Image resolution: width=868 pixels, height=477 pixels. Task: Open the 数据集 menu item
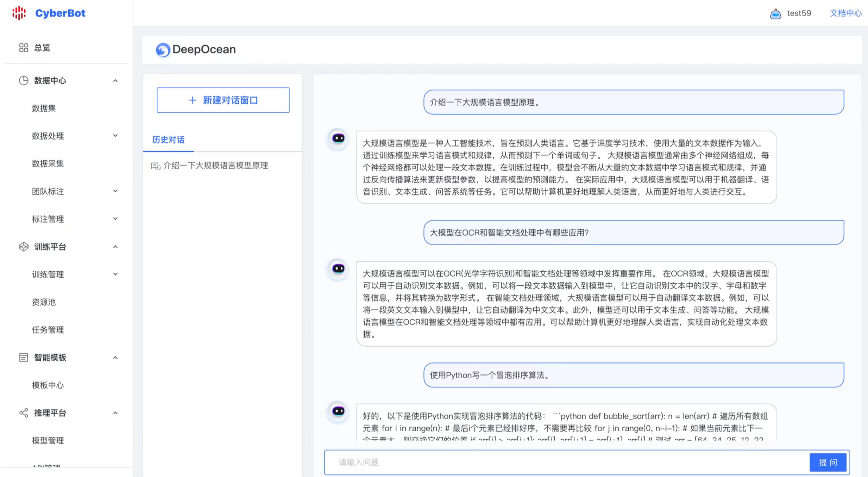click(44, 108)
